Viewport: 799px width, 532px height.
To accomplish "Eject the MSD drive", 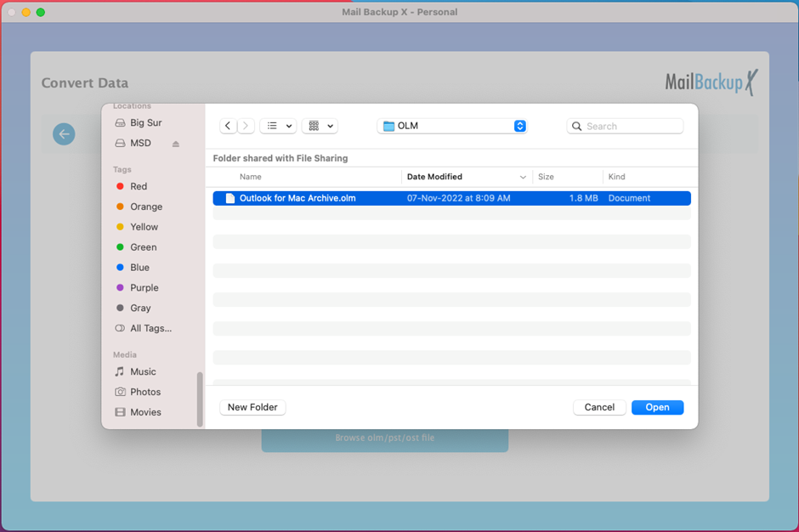I will click(x=176, y=144).
